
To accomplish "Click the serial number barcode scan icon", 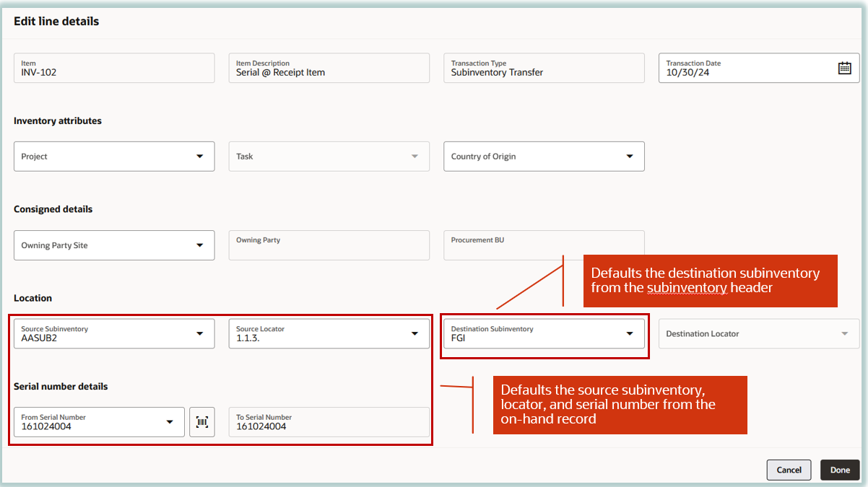I will [202, 422].
